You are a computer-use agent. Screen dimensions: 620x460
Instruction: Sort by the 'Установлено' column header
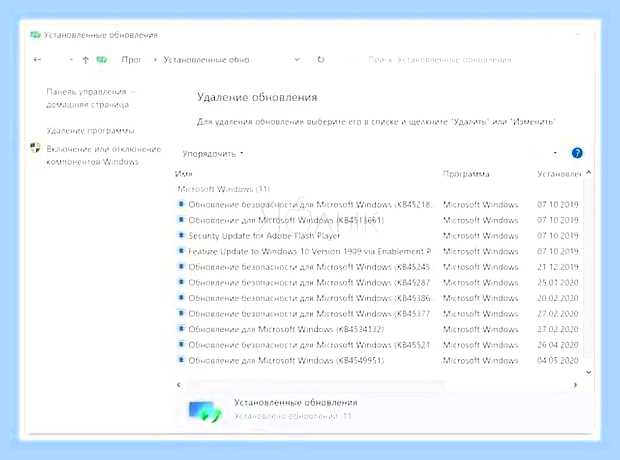click(559, 174)
